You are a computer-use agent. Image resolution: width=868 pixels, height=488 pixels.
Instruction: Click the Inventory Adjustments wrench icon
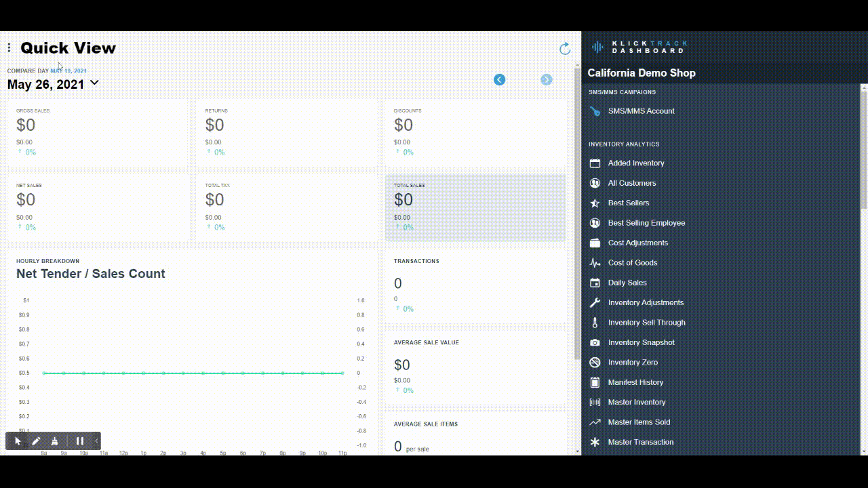coord(595,303)
